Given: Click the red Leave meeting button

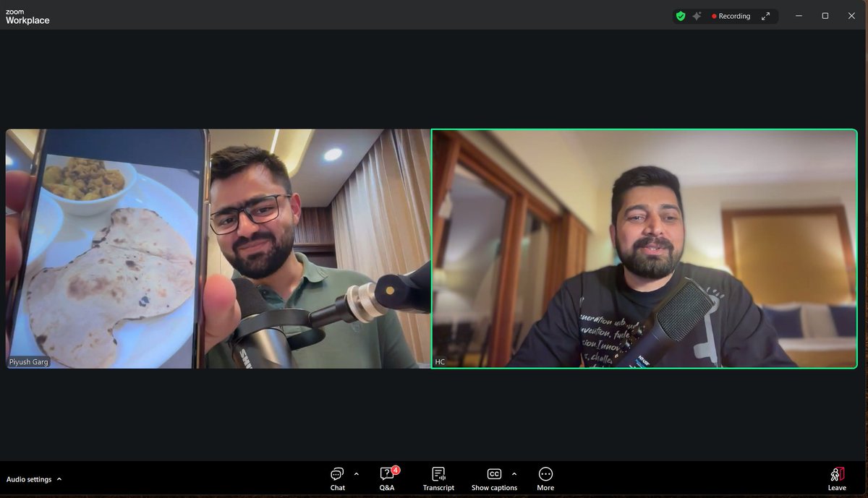Looking at the screenshot, I should [x=837, y=478].
